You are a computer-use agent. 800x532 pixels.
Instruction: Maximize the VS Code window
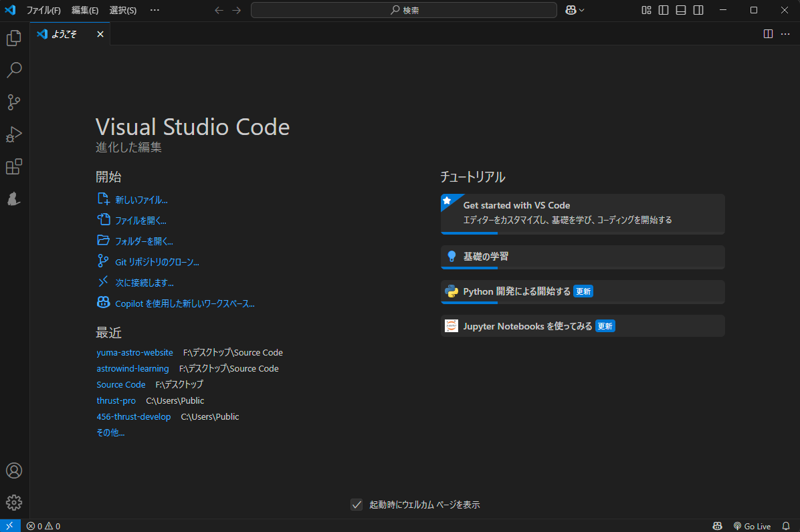(754, 10)
